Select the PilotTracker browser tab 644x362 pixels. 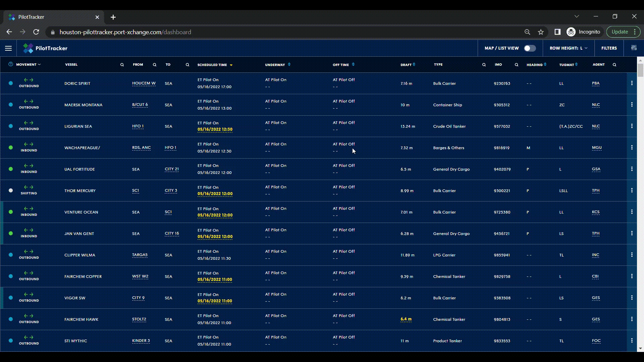tap(54, 17)
